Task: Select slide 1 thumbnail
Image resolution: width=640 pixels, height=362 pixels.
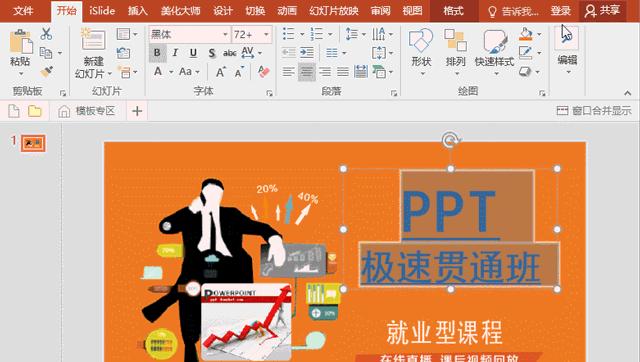Action: point(33,143)
